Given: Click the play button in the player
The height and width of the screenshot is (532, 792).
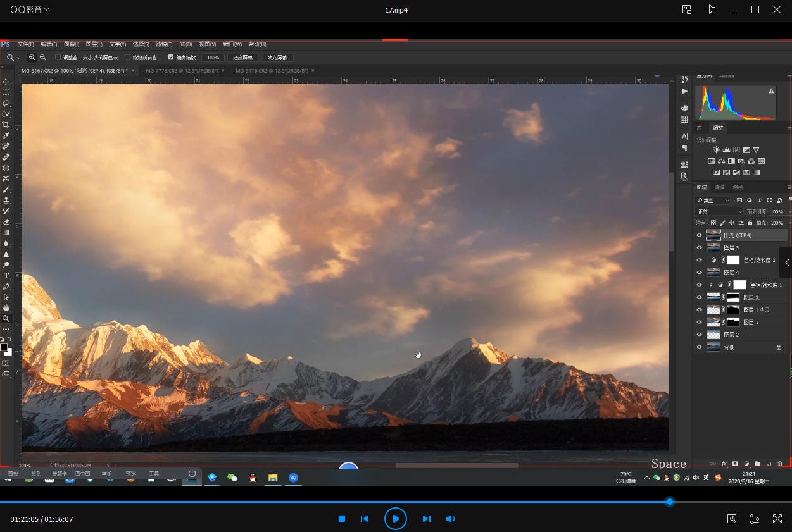Looking at the screenshot, I should 395,519.
